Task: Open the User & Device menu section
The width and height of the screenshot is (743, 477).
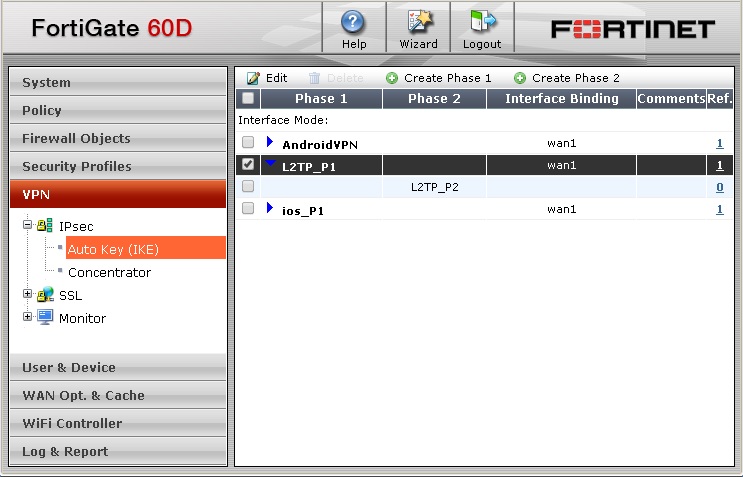Action: [x=118, y=367]
